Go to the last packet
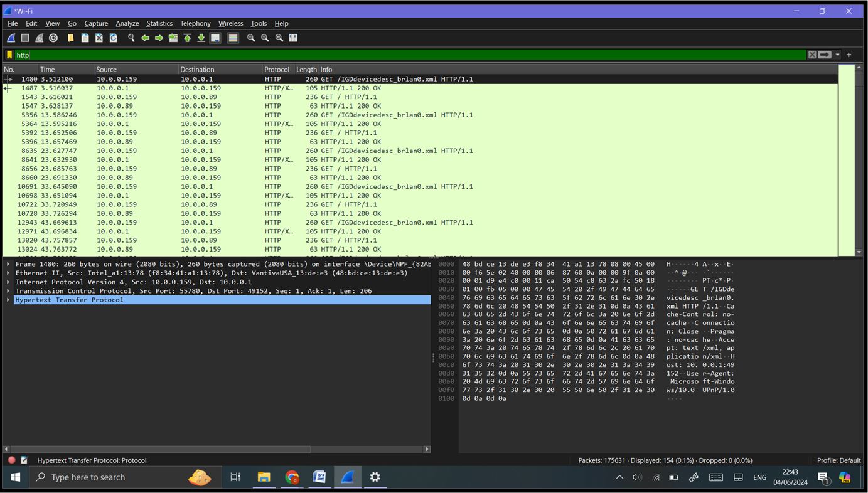The image size is (868, 493). pos(201,38)
